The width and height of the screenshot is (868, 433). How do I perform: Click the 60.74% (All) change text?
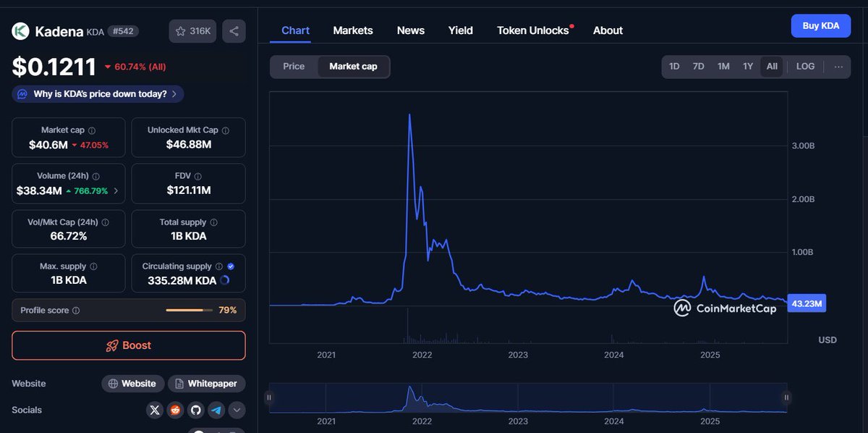(140, 67)
